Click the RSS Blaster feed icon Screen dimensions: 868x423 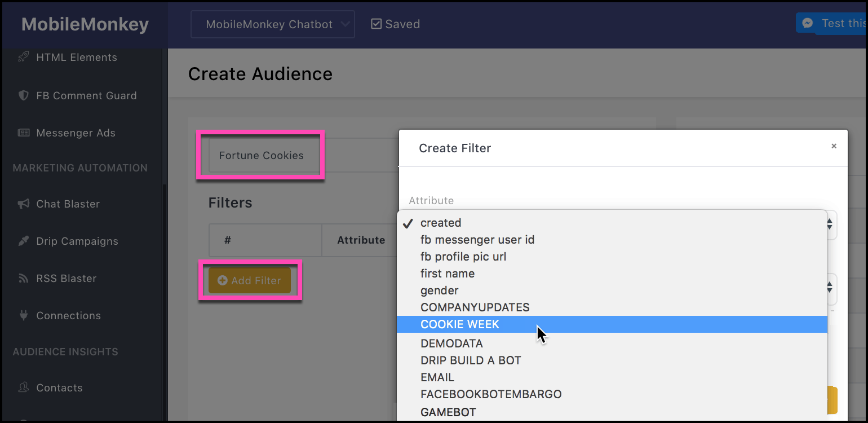pyautogui.click(x=23, y=278)
